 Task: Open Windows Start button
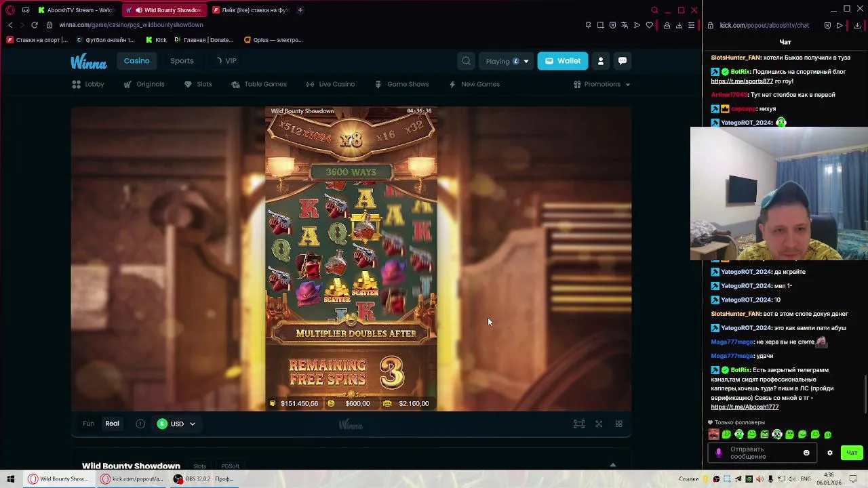(10, 479)
